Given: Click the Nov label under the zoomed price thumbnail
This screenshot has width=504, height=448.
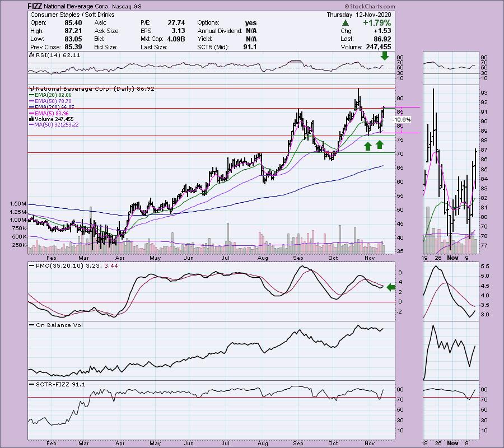Looking at the screenshot, I should click(452, 258).
